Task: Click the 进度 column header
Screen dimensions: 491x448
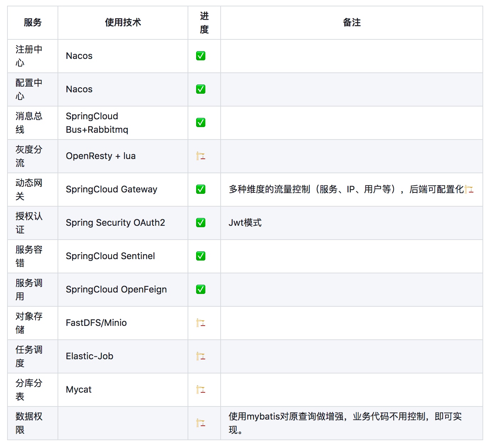Action: (204, 23)
